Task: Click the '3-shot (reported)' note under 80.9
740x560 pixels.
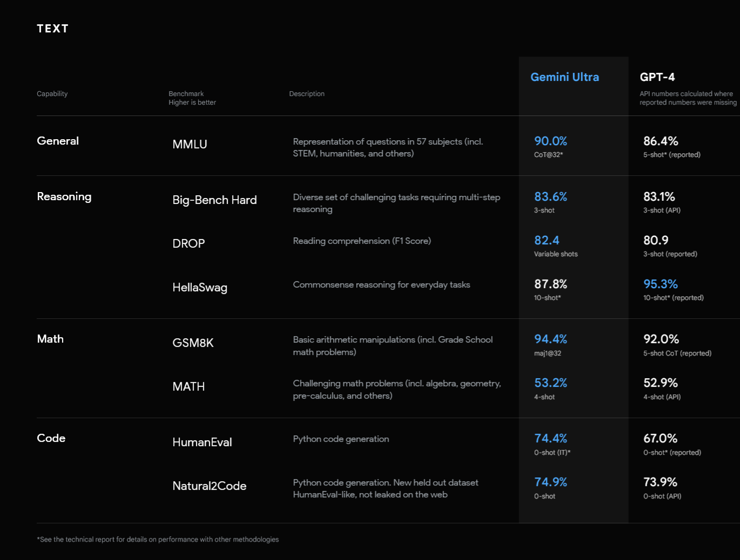Action: [670, 254]
